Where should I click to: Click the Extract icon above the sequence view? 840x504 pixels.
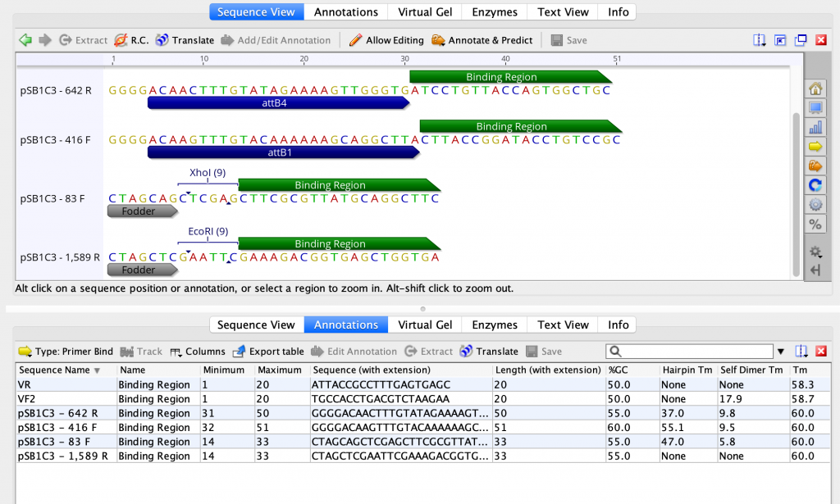82,39
